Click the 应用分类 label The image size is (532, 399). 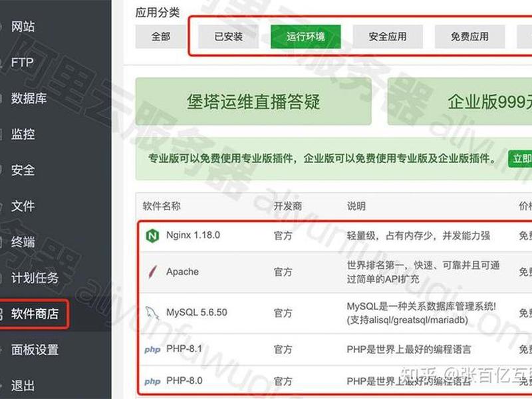pos(158,13)
